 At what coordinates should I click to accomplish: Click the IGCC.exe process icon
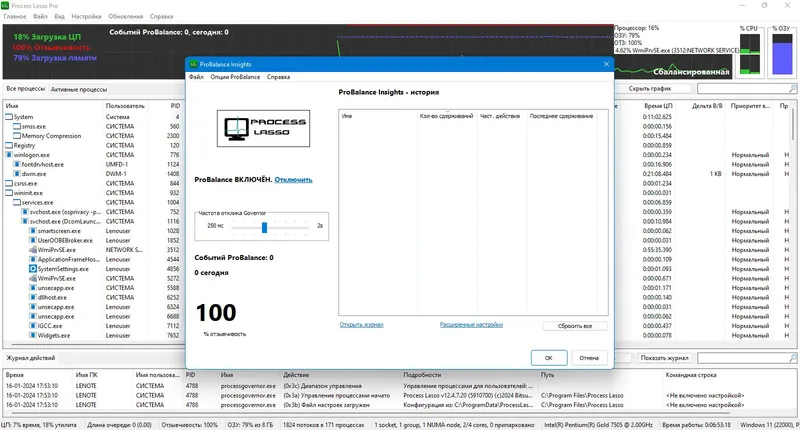pyautogui.click(x=33, y=326)
